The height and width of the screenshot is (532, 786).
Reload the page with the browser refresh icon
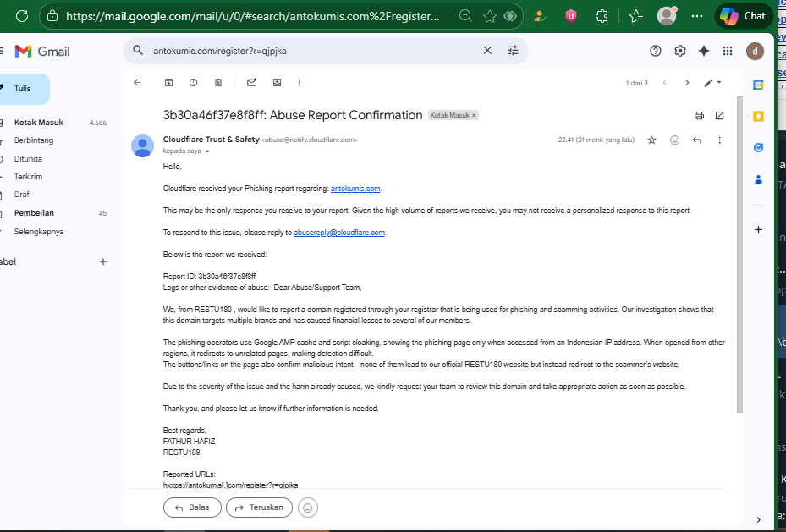pos(22,16)
